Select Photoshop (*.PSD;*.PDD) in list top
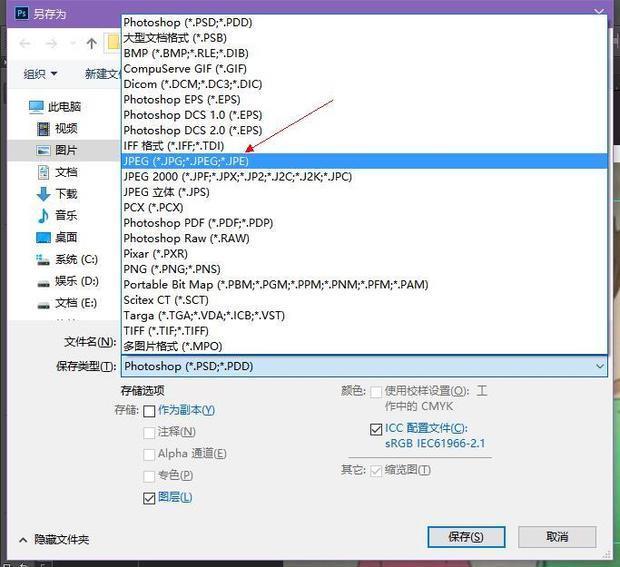 (364, 23)
